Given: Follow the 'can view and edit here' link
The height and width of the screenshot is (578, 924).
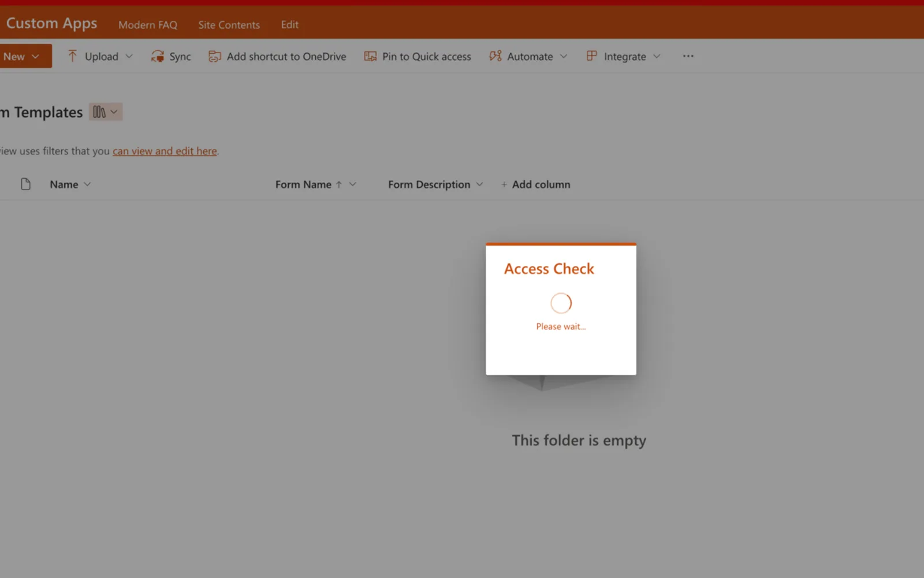Looking at the screenshot, I should click(165, 151).
